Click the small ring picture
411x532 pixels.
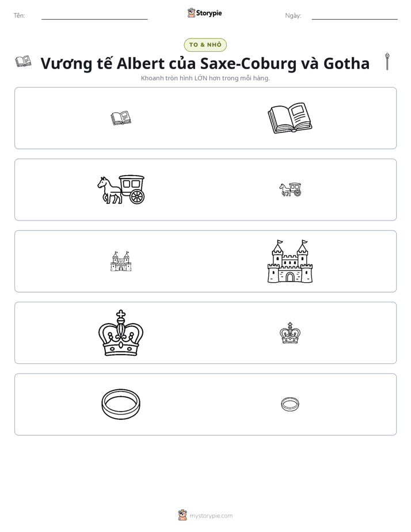pyautogui.click(x=290, y=404)
